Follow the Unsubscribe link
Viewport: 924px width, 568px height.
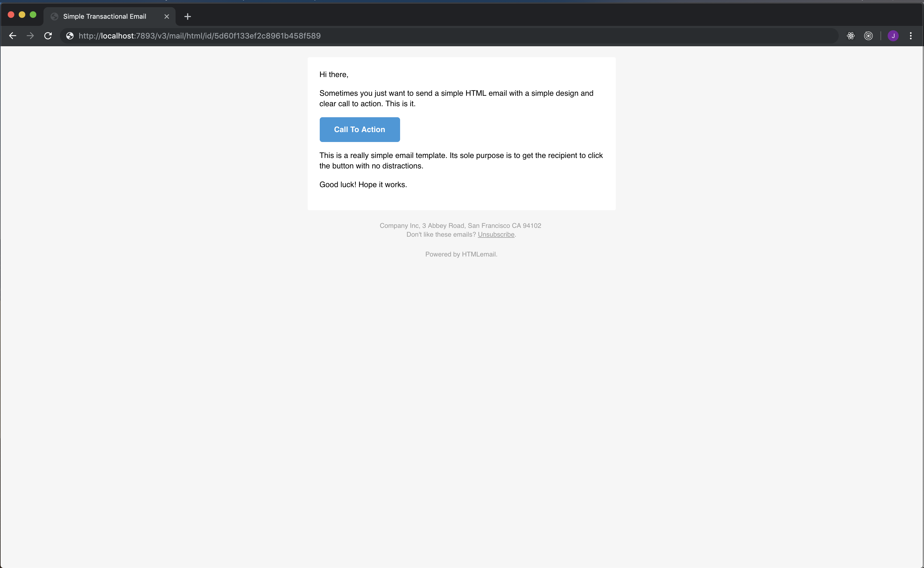[x=496, y=234]
